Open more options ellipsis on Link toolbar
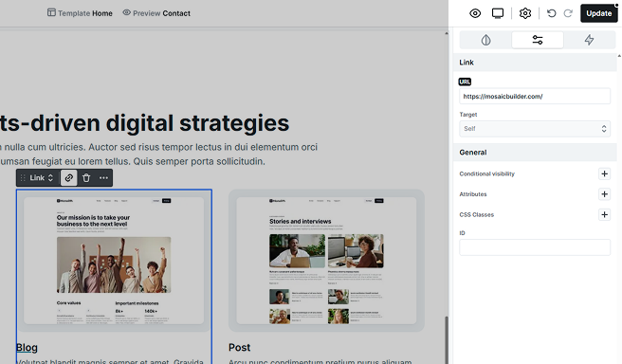This screenshot has height=364, width=622. pos(103,177)
